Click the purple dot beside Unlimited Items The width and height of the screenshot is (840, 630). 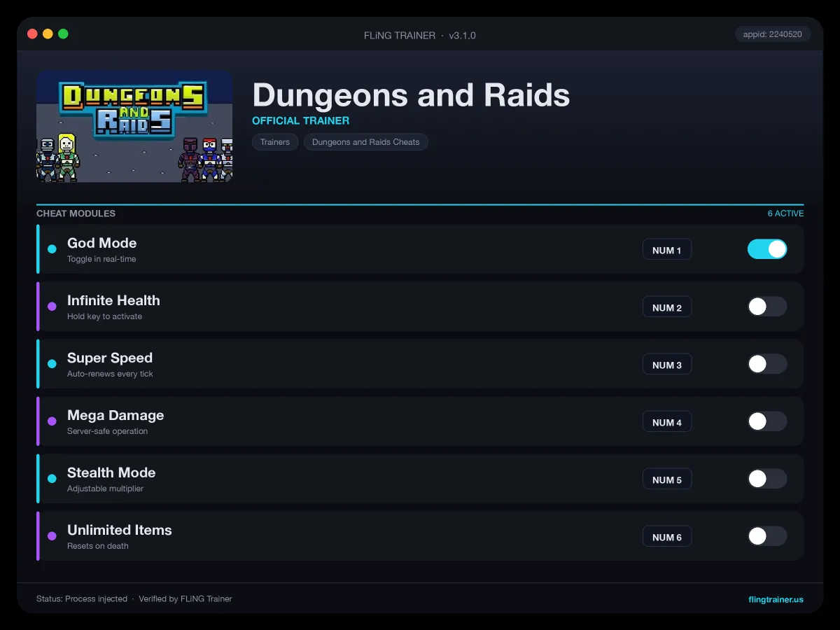point(52,536)
